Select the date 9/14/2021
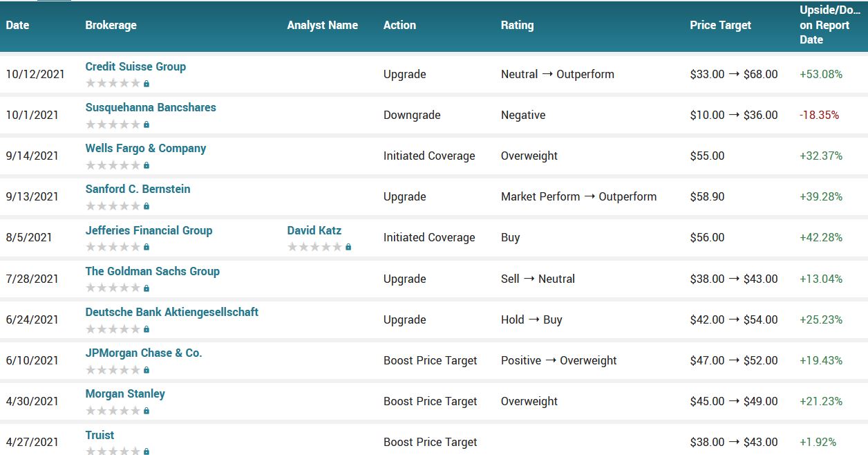Viewport: 868px width, 455px height. pos(32,156)
